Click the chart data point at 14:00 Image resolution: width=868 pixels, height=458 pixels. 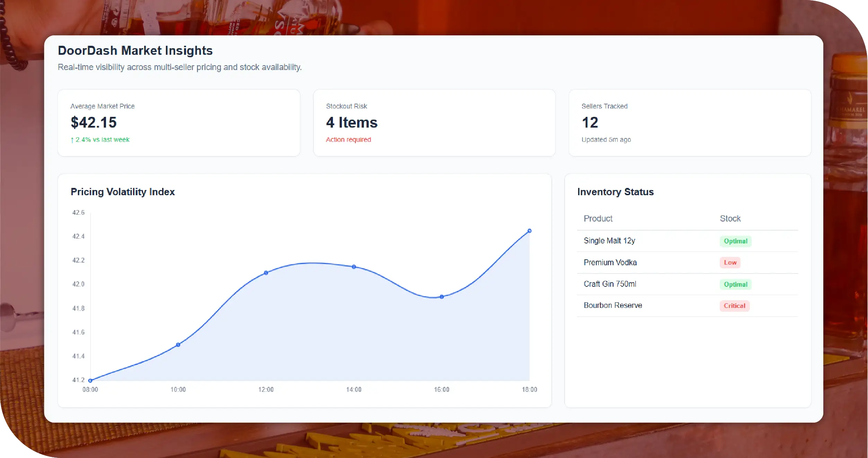point(354,267)
